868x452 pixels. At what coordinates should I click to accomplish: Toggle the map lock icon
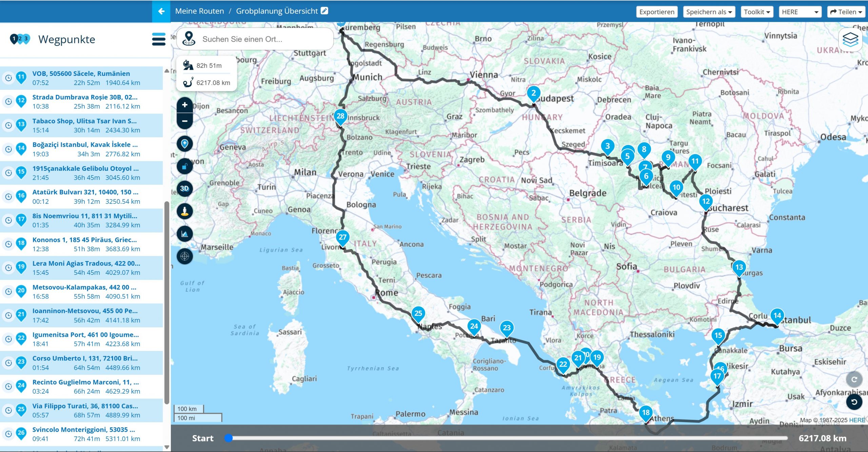(184, 166)
